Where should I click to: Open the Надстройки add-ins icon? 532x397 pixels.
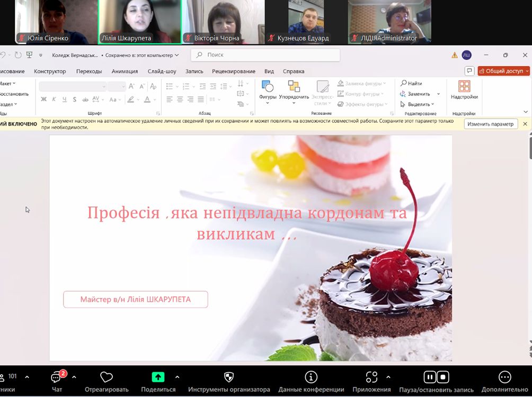(x=464, y=87)
